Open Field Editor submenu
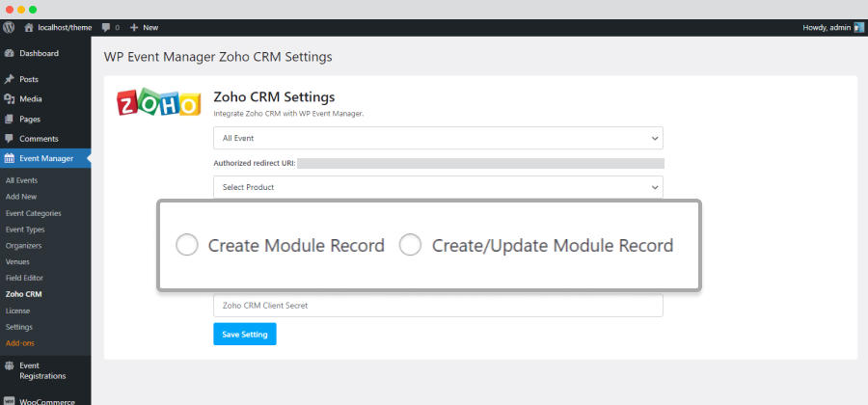The image size is (868, 405). click(x=24, y=278)
